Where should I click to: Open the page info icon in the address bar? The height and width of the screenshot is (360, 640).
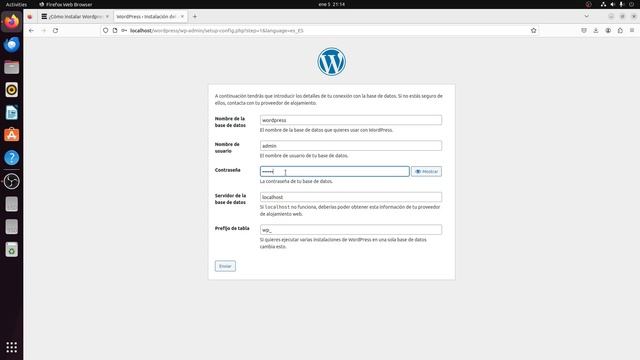tap(115, 31)
